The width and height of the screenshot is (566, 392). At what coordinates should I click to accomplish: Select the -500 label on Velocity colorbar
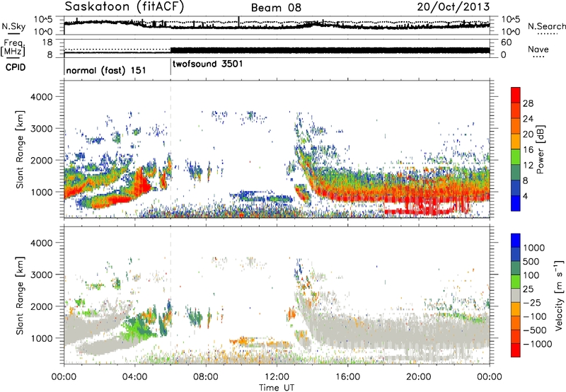click(x=535, y=330)
